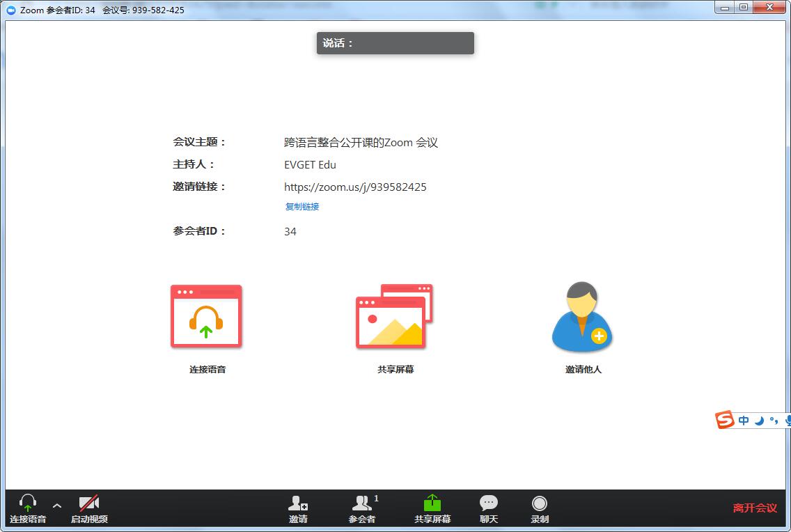
Task: Click meeting topic 跨语言整合公开课的Zoom 会议
Action: click(x=361, y=143)
